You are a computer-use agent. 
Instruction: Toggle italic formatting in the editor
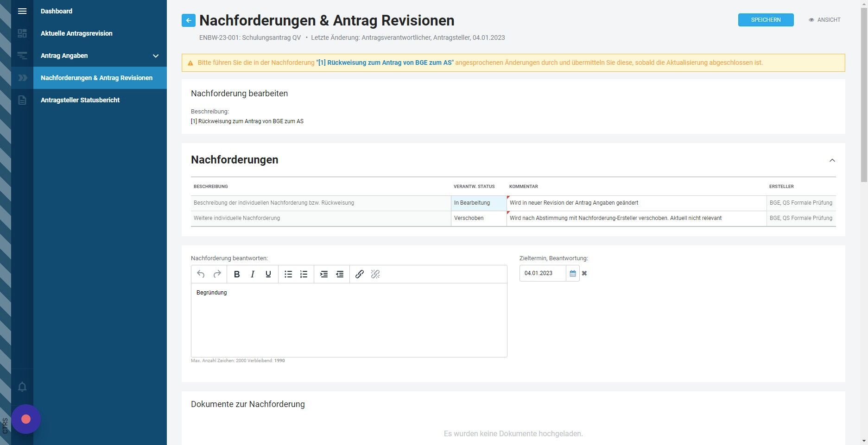[x=253, y=274]
